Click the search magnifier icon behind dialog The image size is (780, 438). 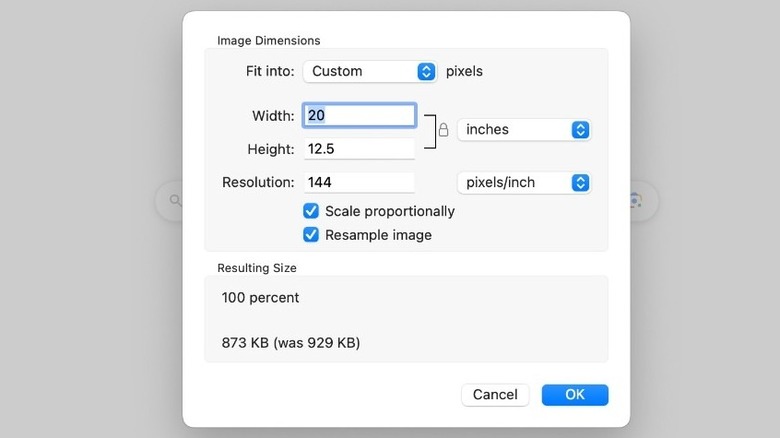[176, 201]
